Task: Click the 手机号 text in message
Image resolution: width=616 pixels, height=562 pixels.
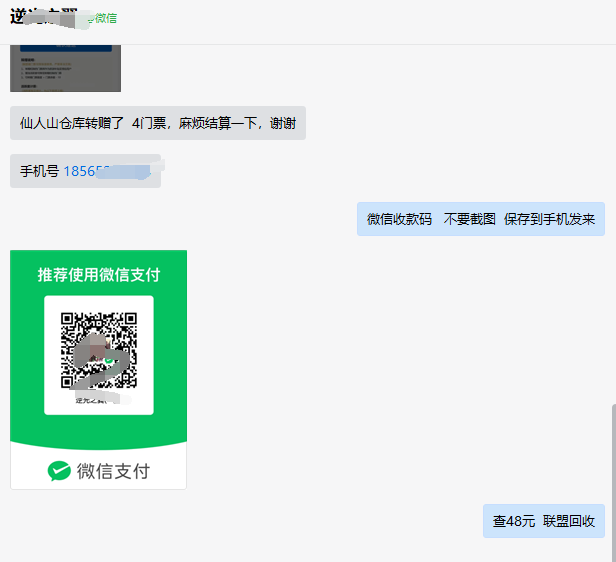Action: 40,171
